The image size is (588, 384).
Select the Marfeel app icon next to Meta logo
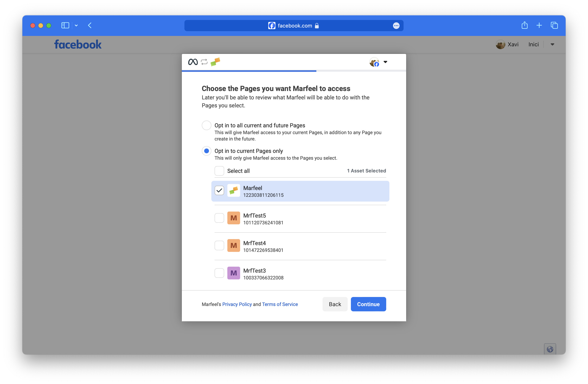[x=215, y=62]
